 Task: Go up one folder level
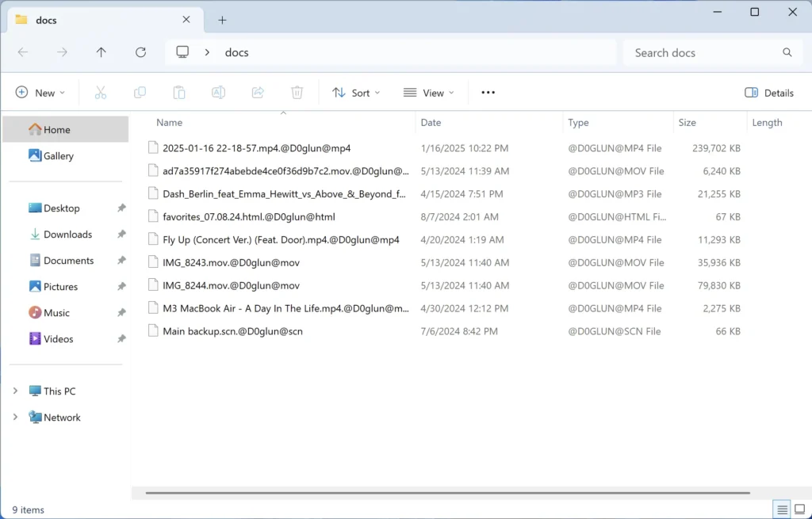(101, 52)
